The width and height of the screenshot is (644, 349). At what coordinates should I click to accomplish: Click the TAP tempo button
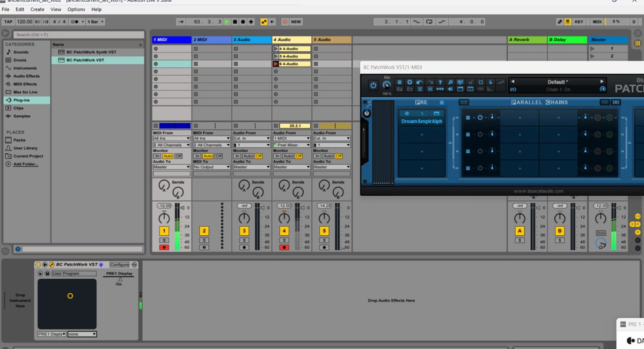point(8,22)
